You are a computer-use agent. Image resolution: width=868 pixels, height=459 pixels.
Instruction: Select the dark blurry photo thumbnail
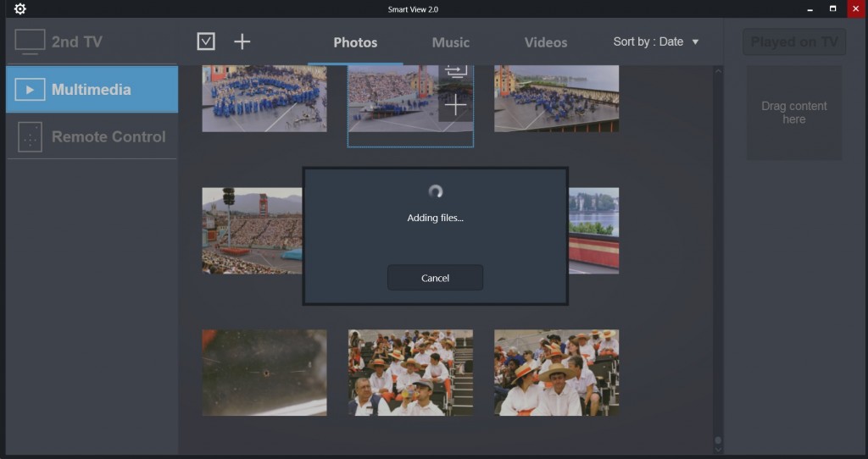(264, 373)
